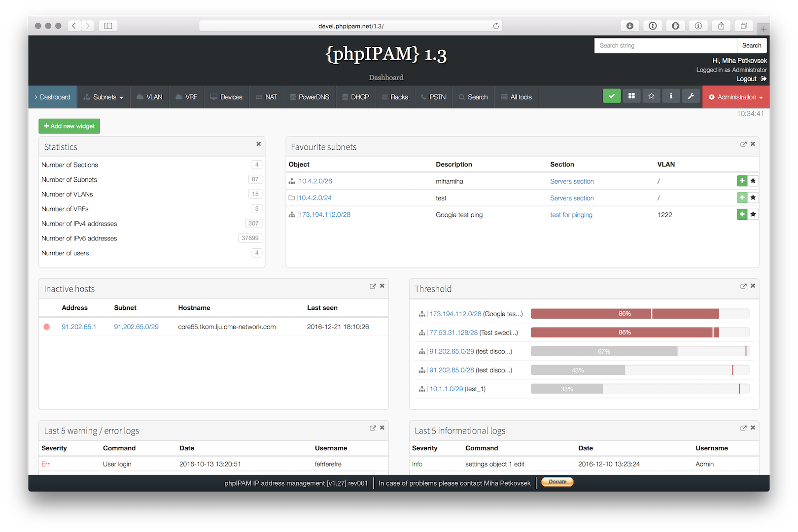Click inside the Search string input field
The width and height of the screenshot is (798, 532).
click(665, 45)
